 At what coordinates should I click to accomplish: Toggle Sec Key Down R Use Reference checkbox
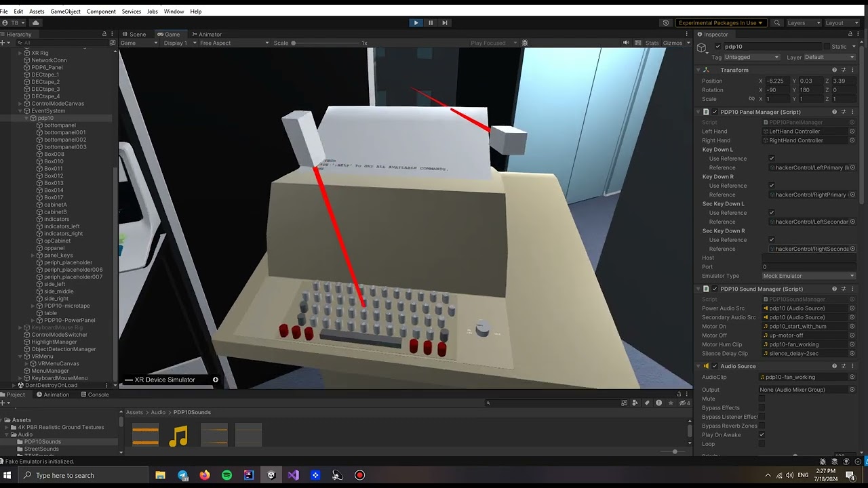click(772, 240)
